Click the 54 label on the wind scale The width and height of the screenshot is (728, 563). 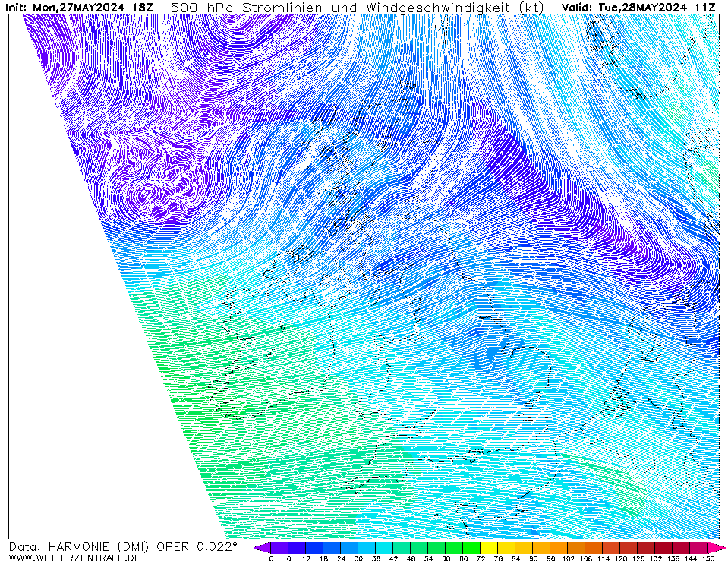coord(428,558)
